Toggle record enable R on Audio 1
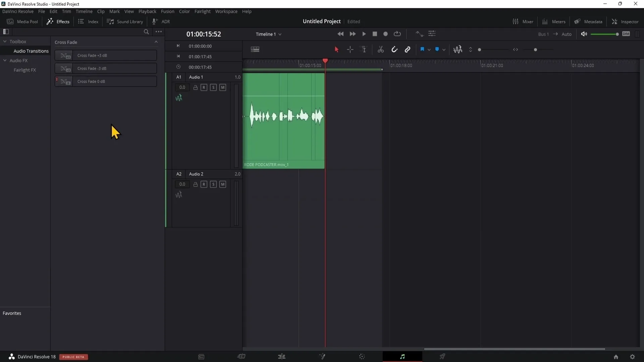 click(x=204, y=87)
